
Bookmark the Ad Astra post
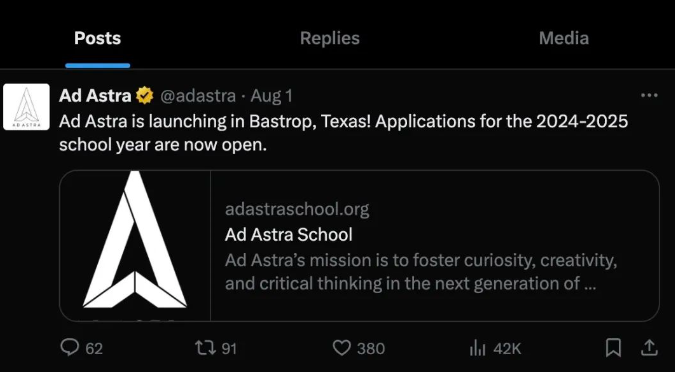pyautogui.click(x=613, y=347)
